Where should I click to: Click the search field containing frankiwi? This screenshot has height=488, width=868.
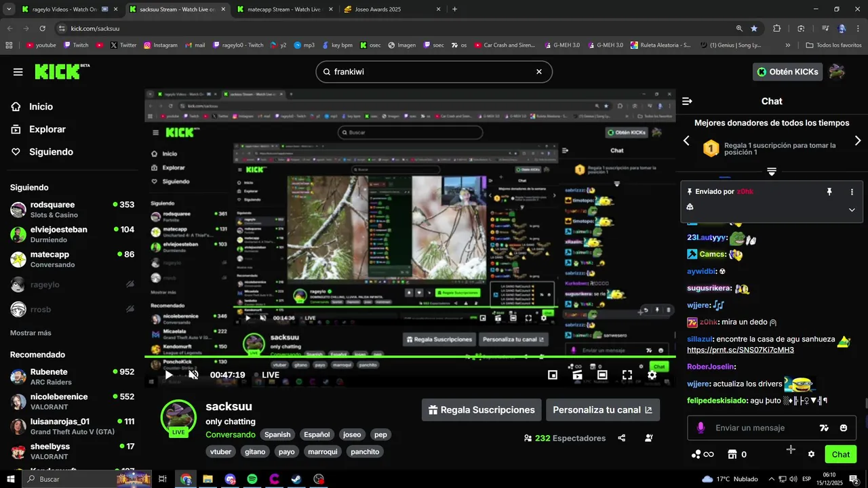(434, 72)
